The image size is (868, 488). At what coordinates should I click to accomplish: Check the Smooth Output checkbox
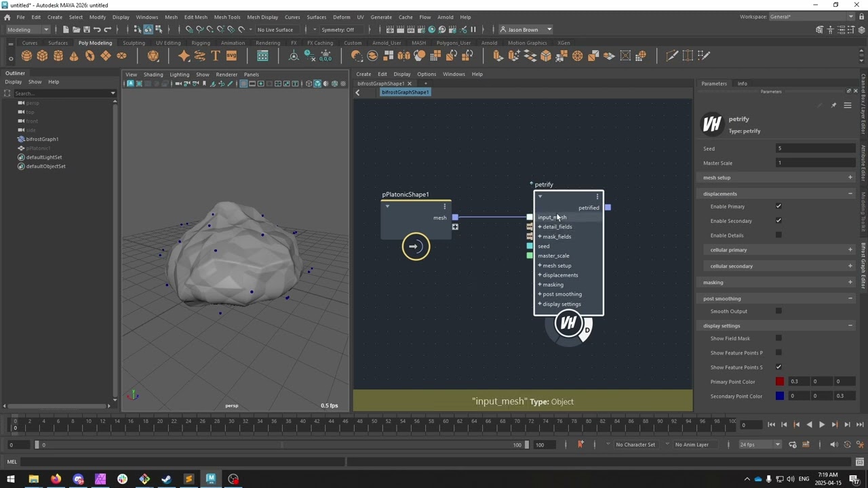778,311
